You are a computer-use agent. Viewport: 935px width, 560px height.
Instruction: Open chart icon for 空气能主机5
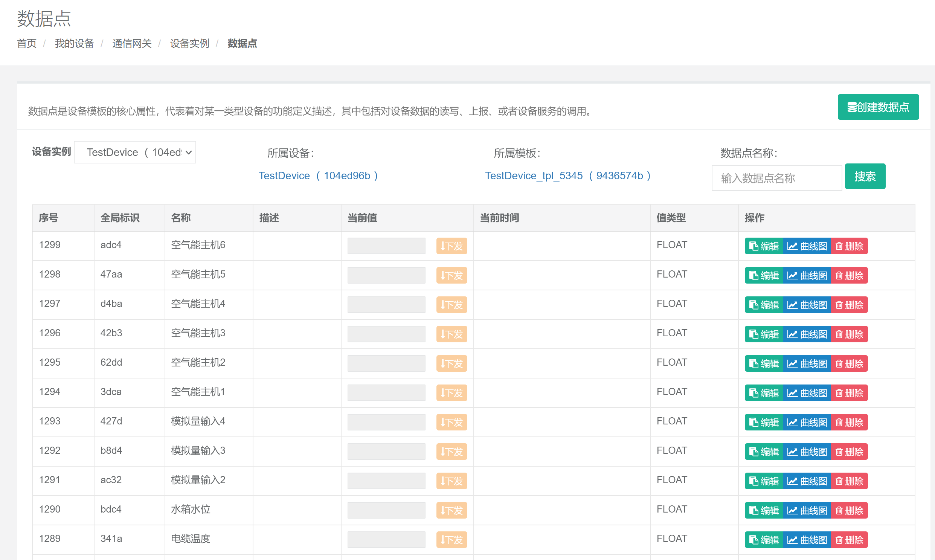coord(792,275)
